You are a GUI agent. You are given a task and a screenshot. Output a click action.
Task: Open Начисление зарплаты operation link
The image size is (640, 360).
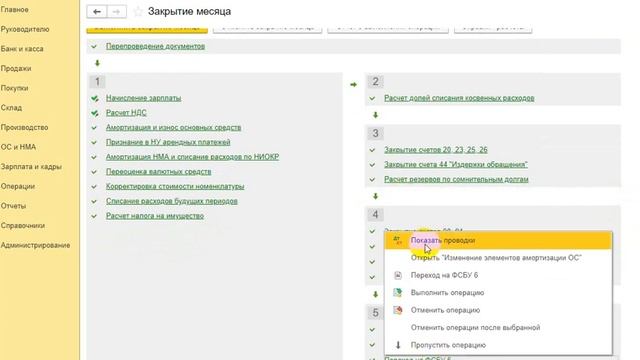pyautogui.click(x=143, y=98)
